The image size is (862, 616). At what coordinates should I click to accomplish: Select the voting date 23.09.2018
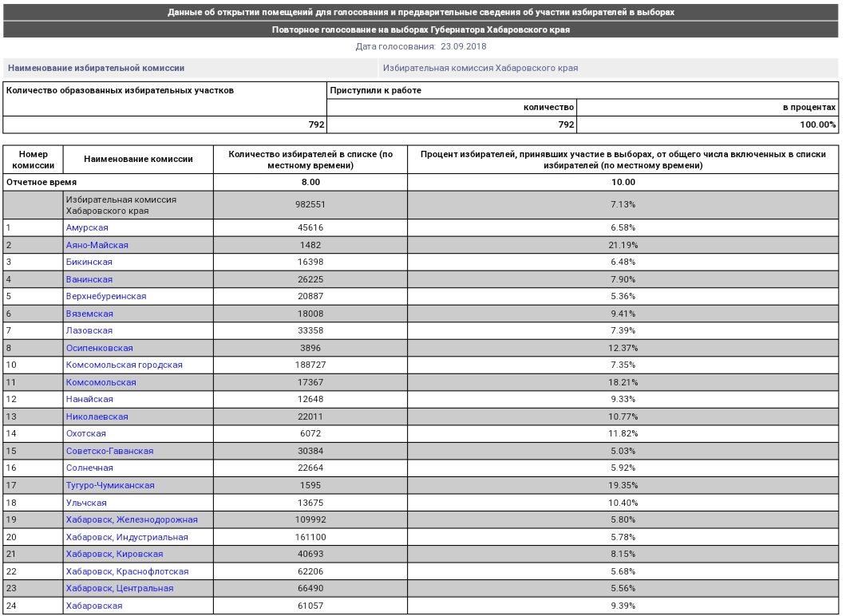pyautogui.click(x=464, y=47)
